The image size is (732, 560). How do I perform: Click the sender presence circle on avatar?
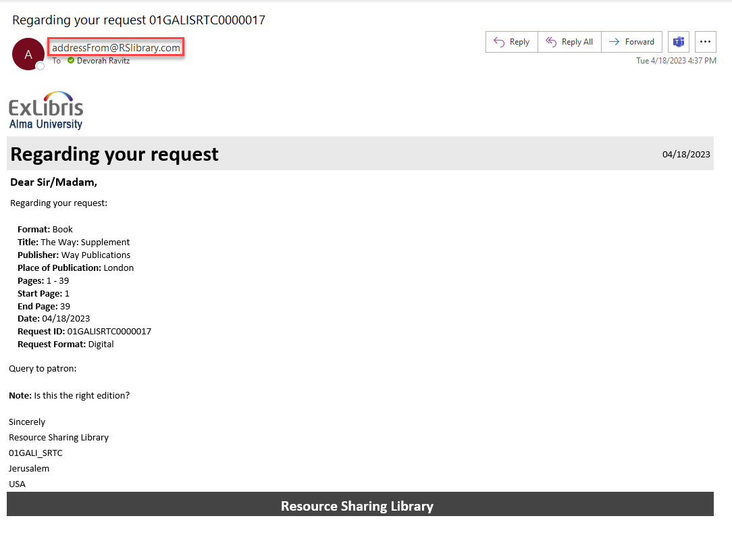(41, 66)
